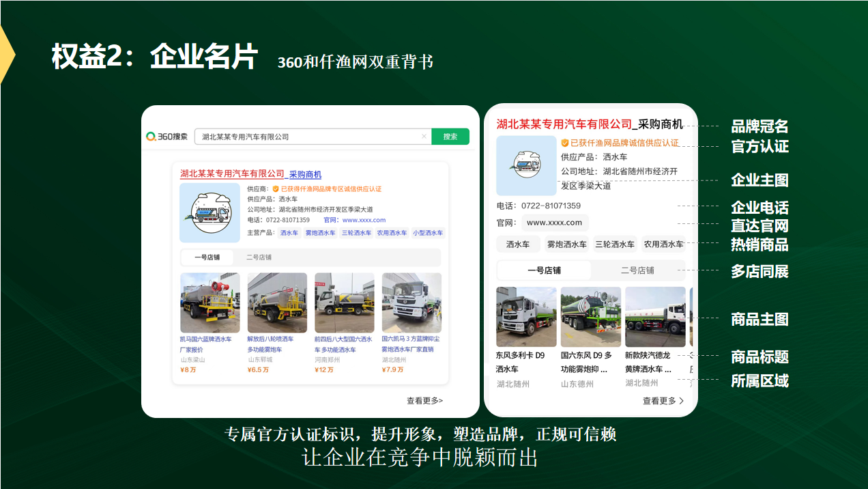Open www.xxxx.com button in mobile card
Image resolution: width=868 pixels, height=489 pixels.
[x=554, y=223]
